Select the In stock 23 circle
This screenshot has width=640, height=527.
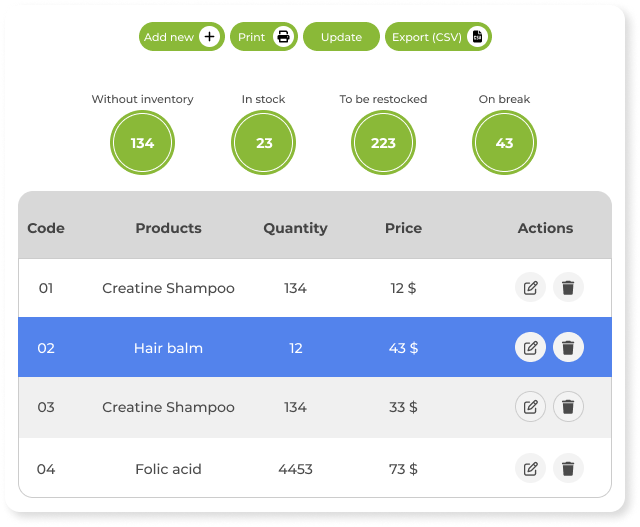click(x=263, y=143)
